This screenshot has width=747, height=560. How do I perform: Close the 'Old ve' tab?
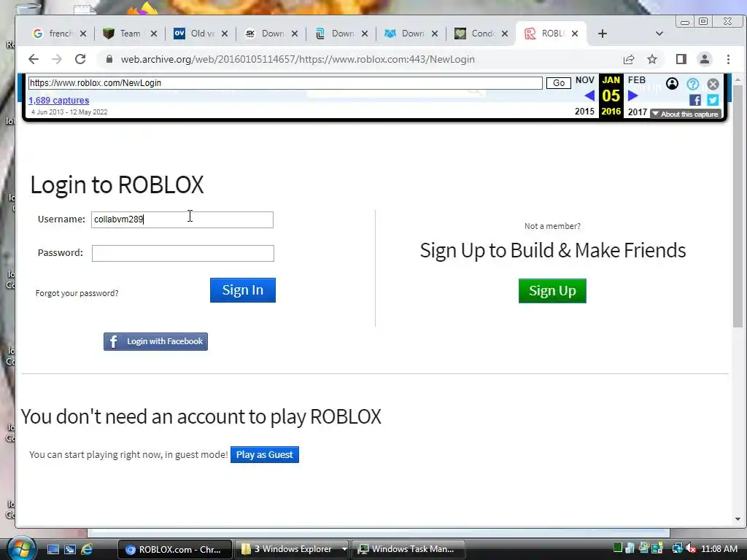225,34
